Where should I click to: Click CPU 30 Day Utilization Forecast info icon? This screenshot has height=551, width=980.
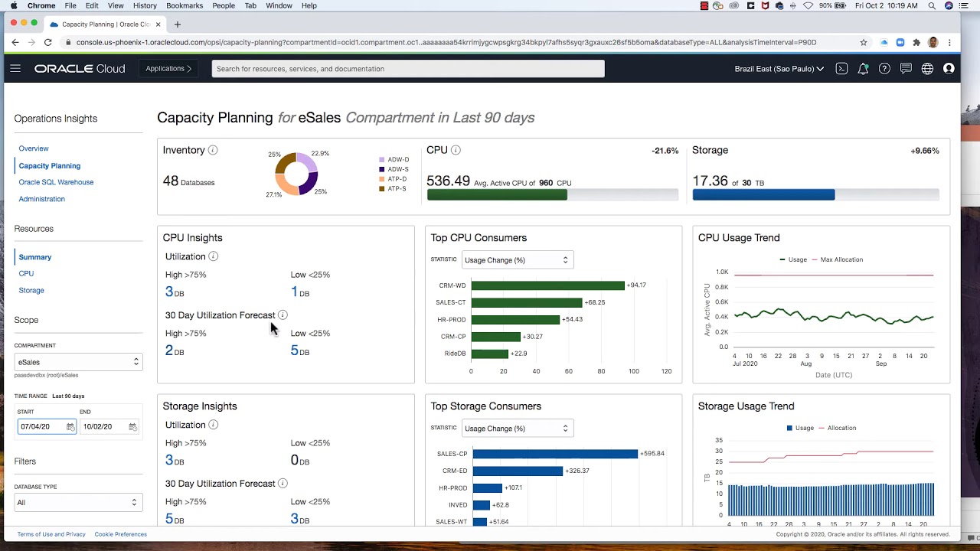(283, 315)
